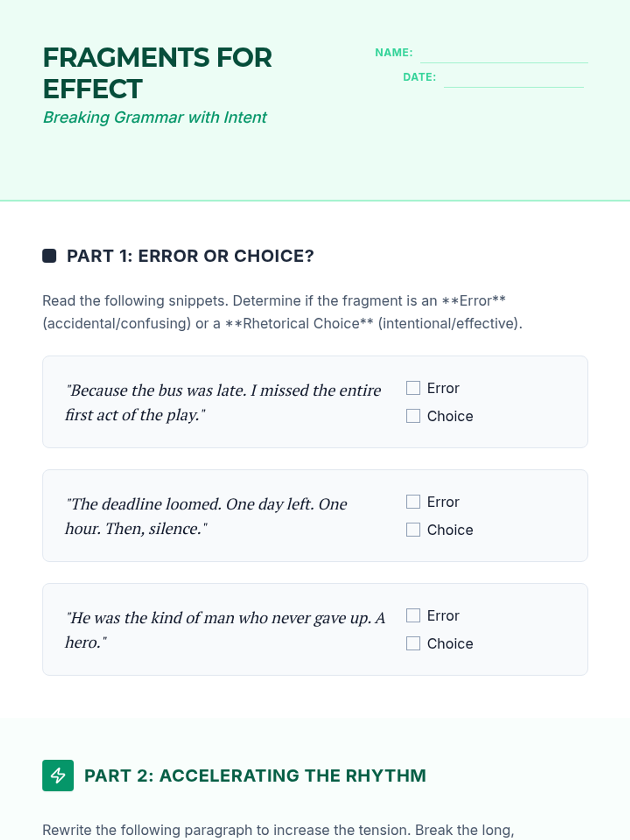Select the Part 2: Accelerating the Rhythm heading
Image resolution: width=630 pixels, height=840 pixels.
click(x=255, y=775)
